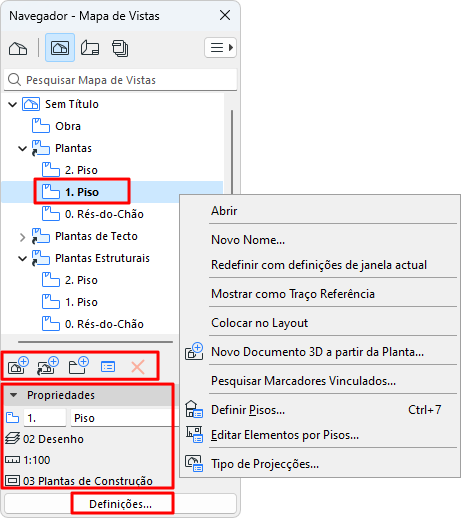This screenshot has width=461, height=518.
Task: Select 0. Rés-do-Chão under Plantas Estruturais
Action: [104, 324]
